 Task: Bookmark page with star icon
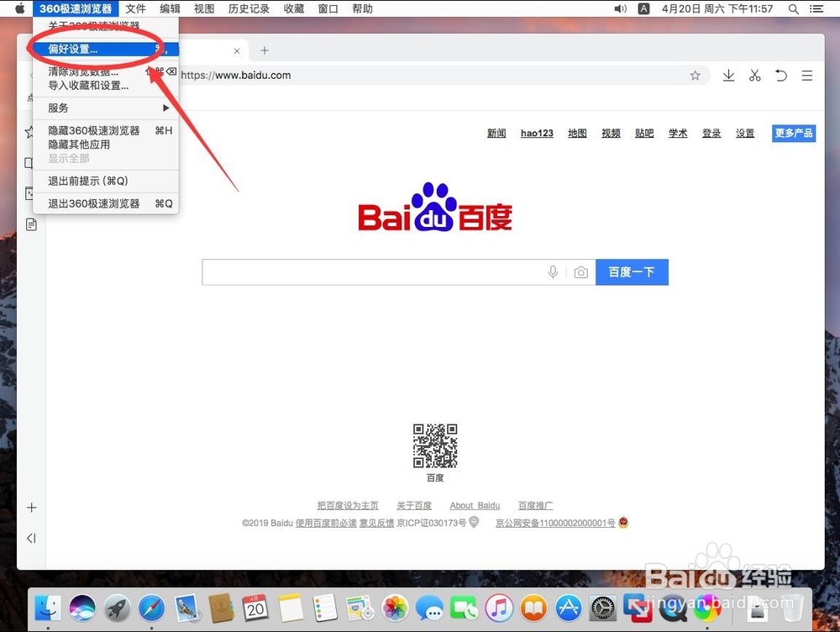click(x=695, y=76)
